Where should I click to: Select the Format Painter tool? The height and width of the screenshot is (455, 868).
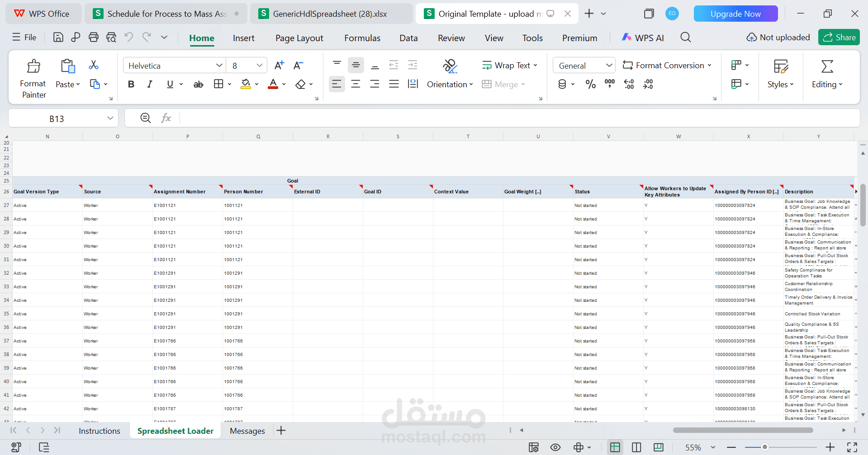(x=33, y=79)
